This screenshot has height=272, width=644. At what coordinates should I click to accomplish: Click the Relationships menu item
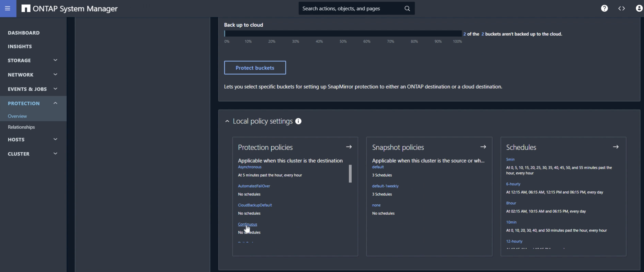point(21,127)
